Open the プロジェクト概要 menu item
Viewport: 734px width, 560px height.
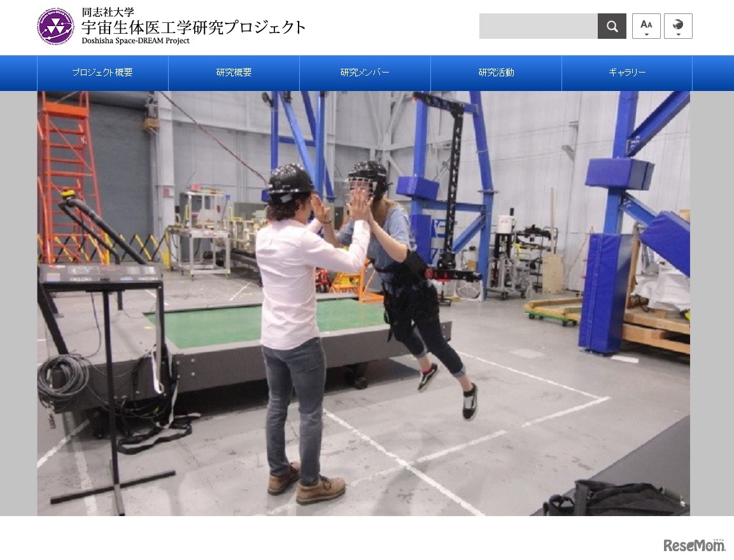click(x=102, y=73)
